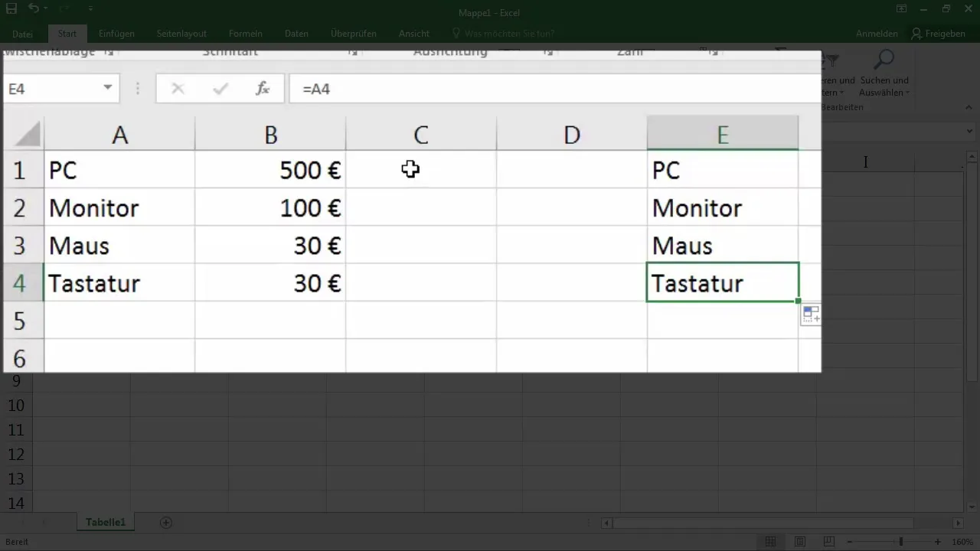Select column D header

coord(572,135)
